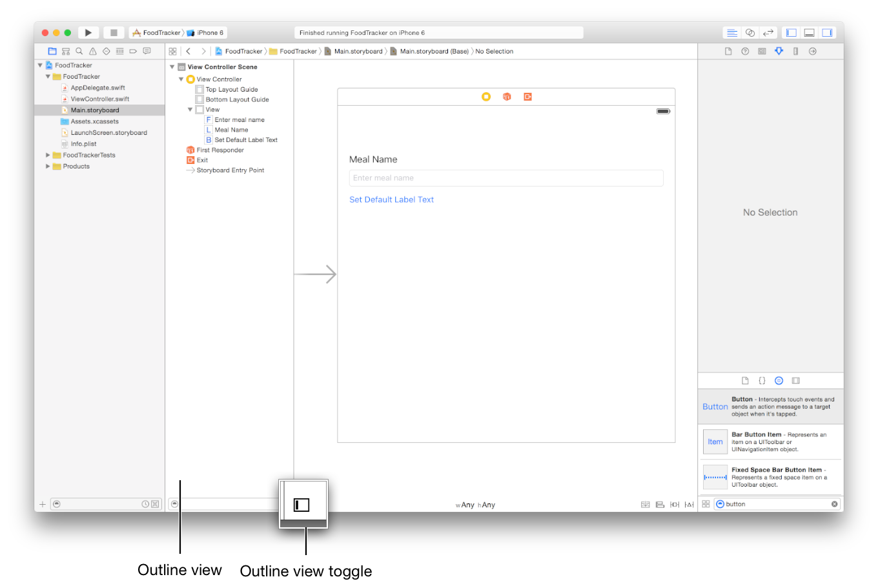Viewport: 878px width, 588px height.
Task: Open the Debug navigator icon
Action: coord(120,51)
